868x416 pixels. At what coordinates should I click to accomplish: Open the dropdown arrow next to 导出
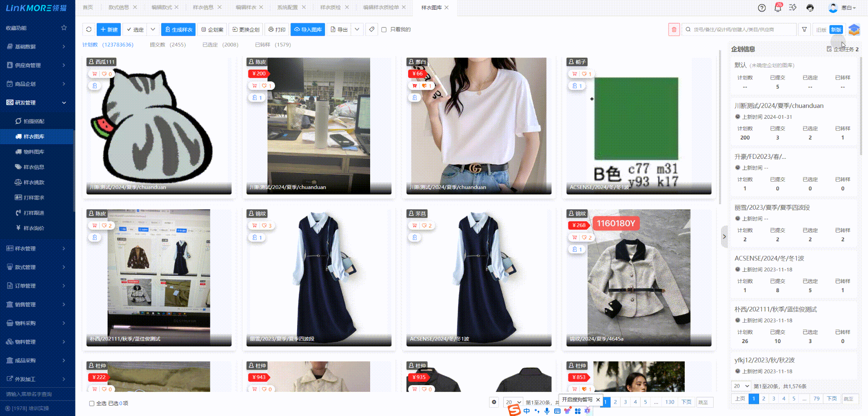point(357,30)
